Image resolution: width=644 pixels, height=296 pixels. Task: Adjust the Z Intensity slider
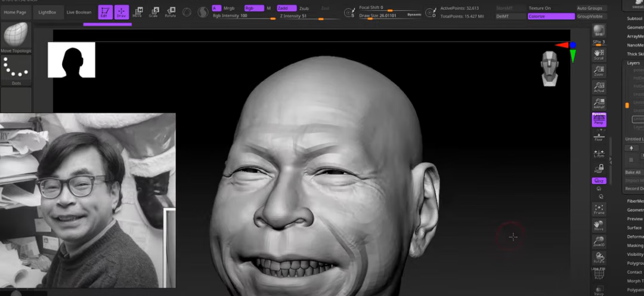tap(309, 17)
